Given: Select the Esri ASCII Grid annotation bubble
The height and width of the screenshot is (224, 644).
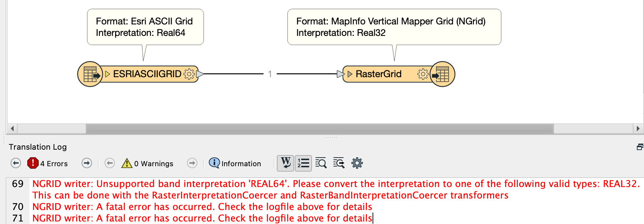Looking at the screenshot, I should point(145,27).
